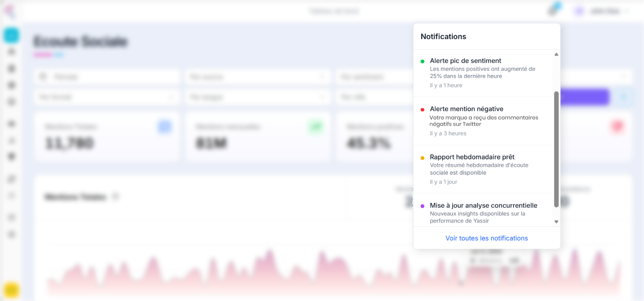Click the app logo in top-left corner

coord(10,11)
